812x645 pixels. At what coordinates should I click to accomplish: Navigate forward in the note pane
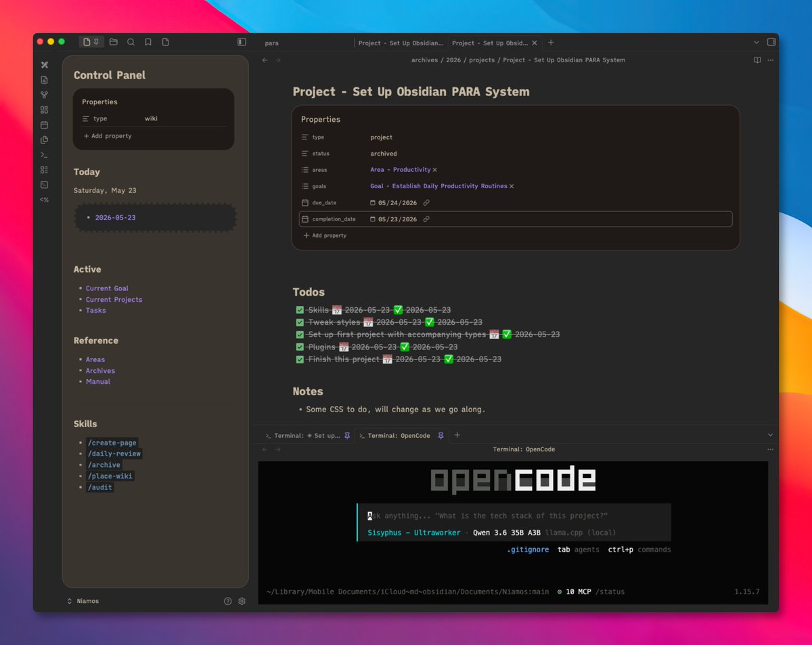(x=277, y=60)
